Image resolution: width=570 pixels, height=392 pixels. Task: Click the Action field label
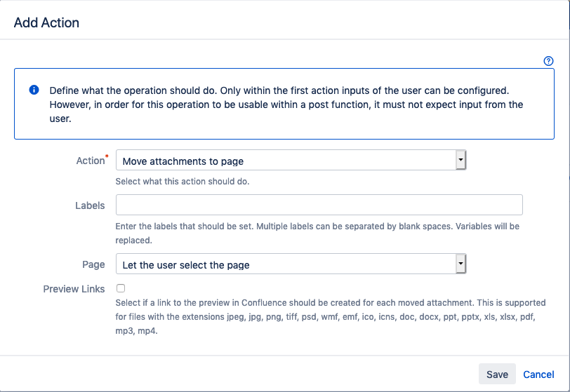[x=89, y=161]
